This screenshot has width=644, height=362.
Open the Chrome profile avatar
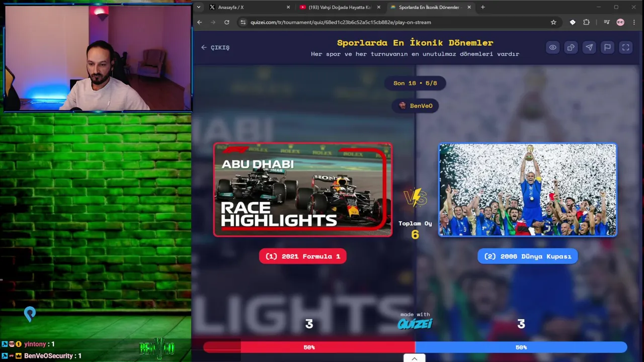pos(620,22)
